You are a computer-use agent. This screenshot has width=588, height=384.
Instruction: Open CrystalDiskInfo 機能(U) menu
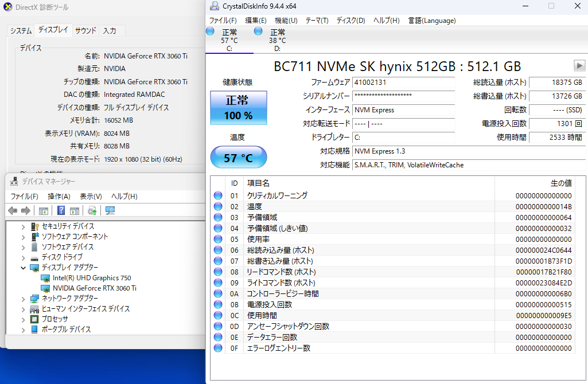(286, 21)
